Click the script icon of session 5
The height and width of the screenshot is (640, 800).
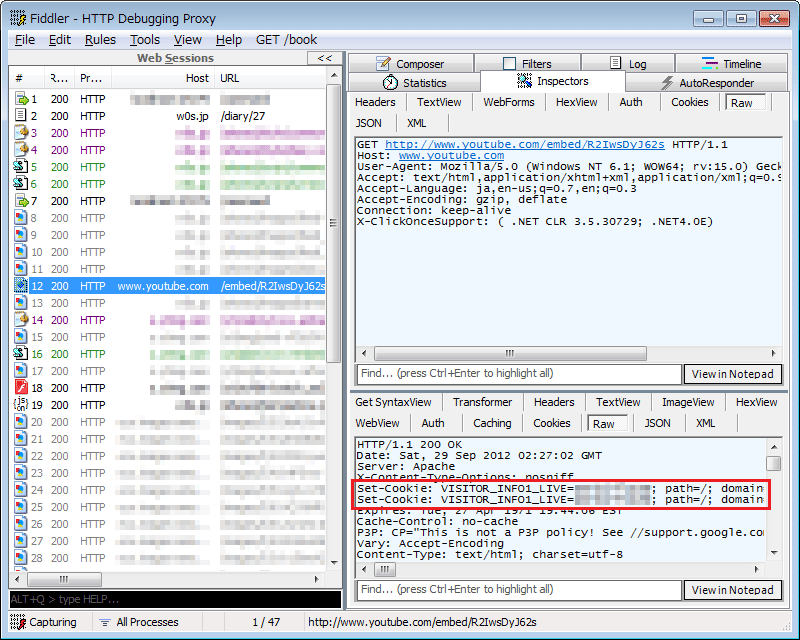tap(21, 167)
